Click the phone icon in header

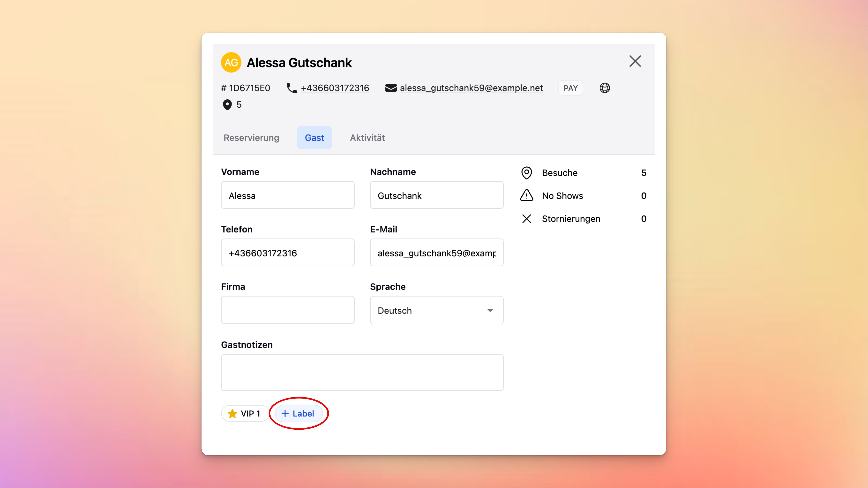[x=291, y=88]
